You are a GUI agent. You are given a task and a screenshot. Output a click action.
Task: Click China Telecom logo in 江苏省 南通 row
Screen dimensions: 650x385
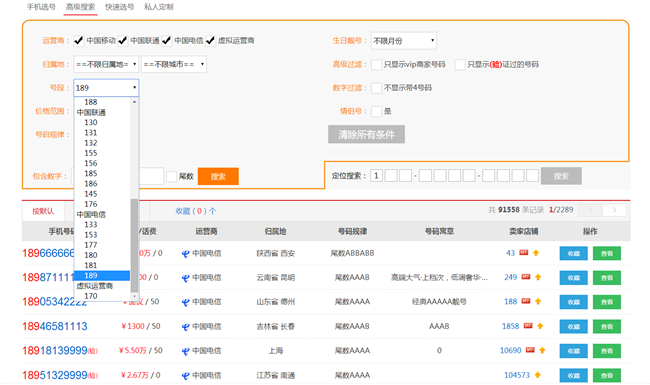point(186,375)
